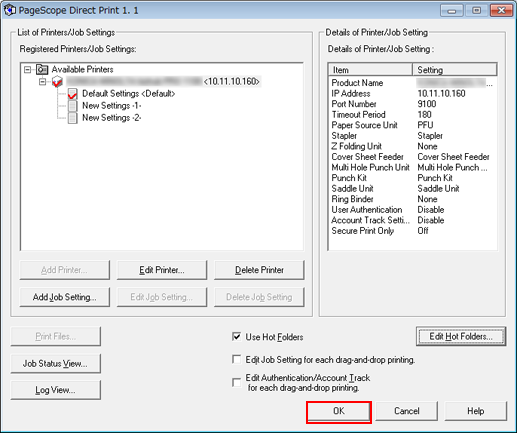Viewport: 517px width, 433px height.
Task: Confirm with the OK button
Action: (339, 411)
